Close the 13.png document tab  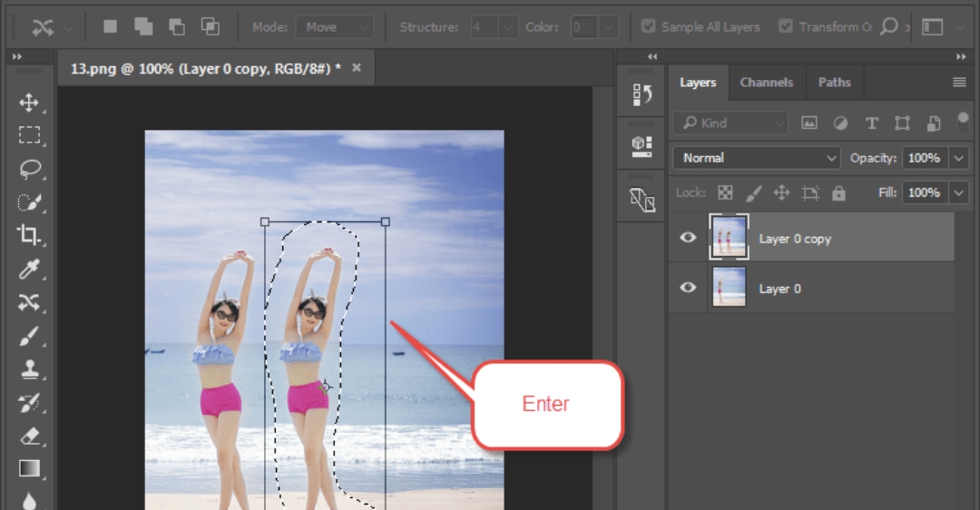point(357,67)
